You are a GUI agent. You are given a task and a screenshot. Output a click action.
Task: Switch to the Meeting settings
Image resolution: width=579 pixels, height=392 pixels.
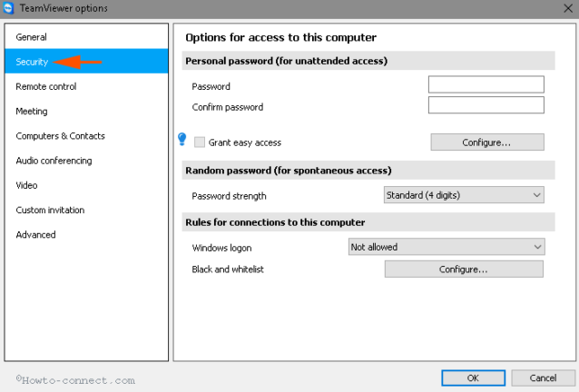pos(86,111)
